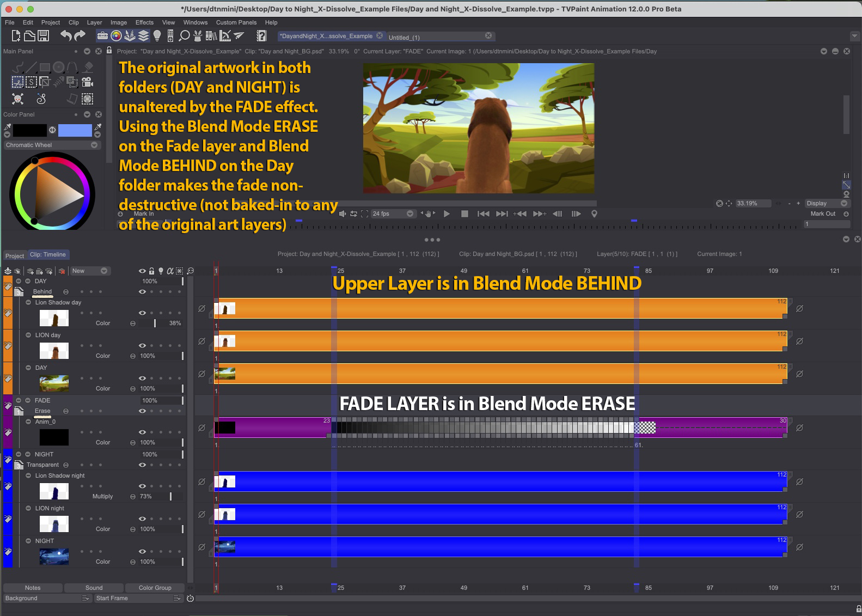Image resolution: width=862 pixels, height=616 pixels.
Task: Click the magnifier search icon in toolbar
Action: point(184,36)
